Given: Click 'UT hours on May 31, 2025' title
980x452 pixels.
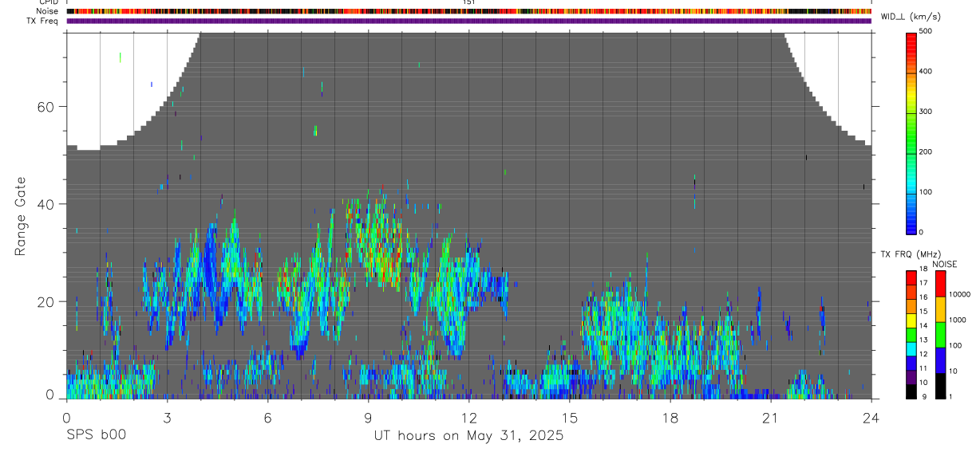Looking at the screenshot, I should [x=469, y=436].
